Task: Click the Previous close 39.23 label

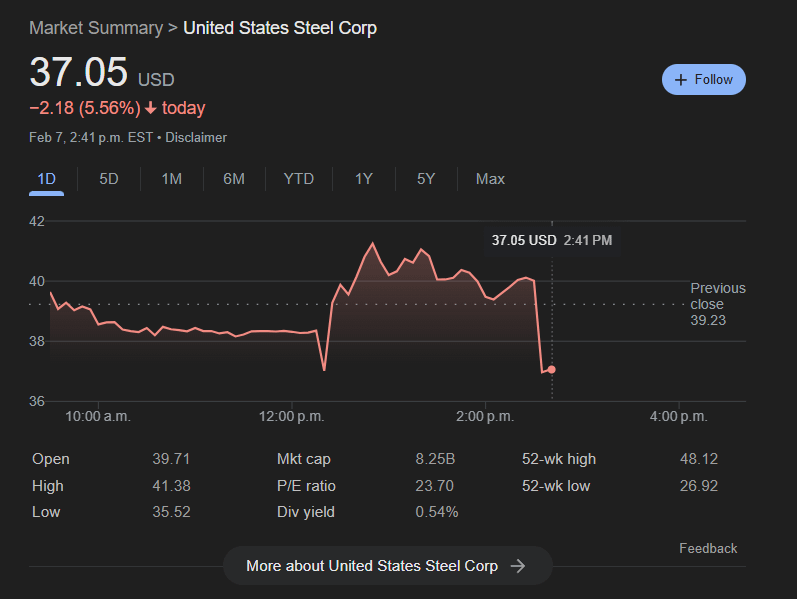Action: 718,304
